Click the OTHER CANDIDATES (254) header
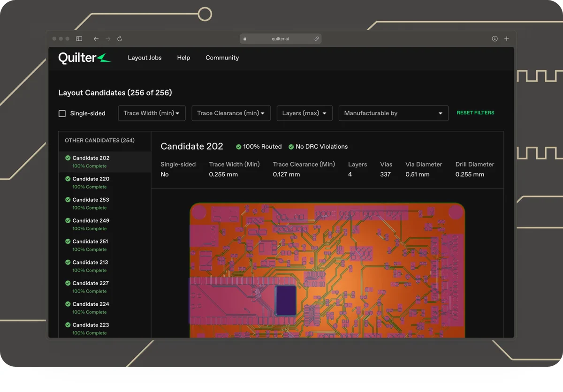This screenshot has width=563, height=392. pos(99,140)
